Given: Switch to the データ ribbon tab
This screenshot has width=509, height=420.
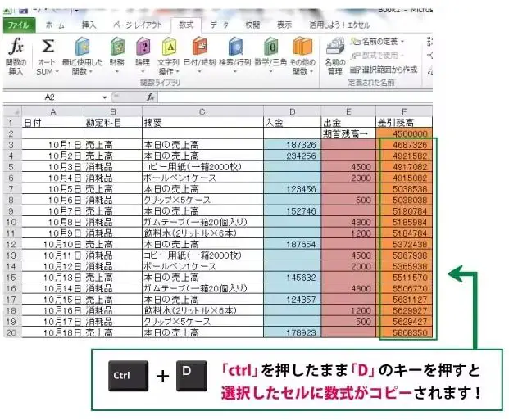Looking at the screenshot, I should [x=220, y=25].
